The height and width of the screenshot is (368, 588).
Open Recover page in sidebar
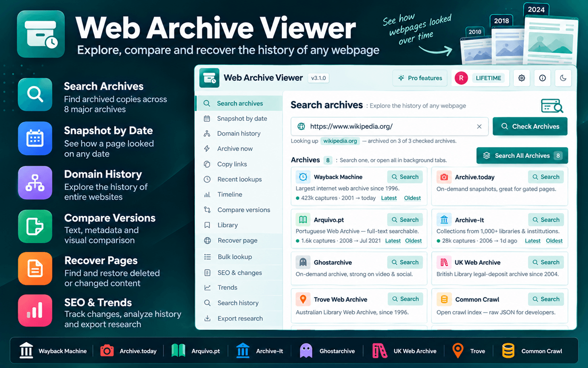(239, 241)
